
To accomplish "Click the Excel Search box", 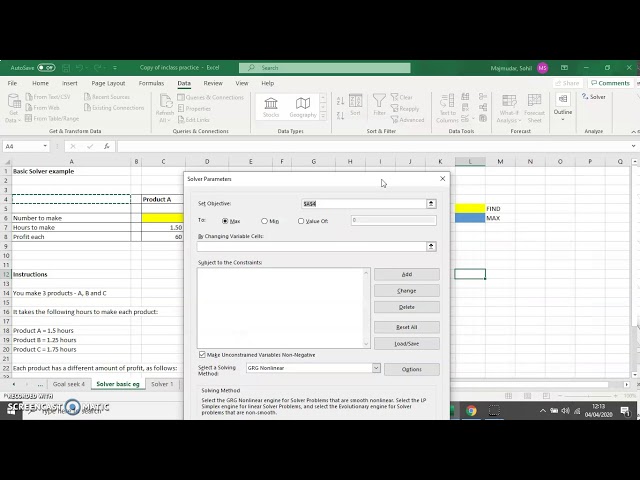I will (x=324, y=68).
